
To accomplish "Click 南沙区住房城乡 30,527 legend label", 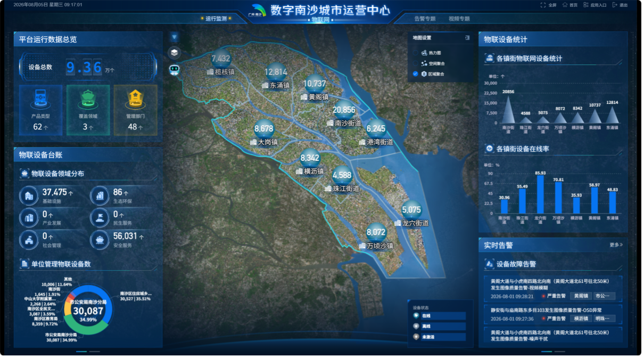I will click(136, 296).
